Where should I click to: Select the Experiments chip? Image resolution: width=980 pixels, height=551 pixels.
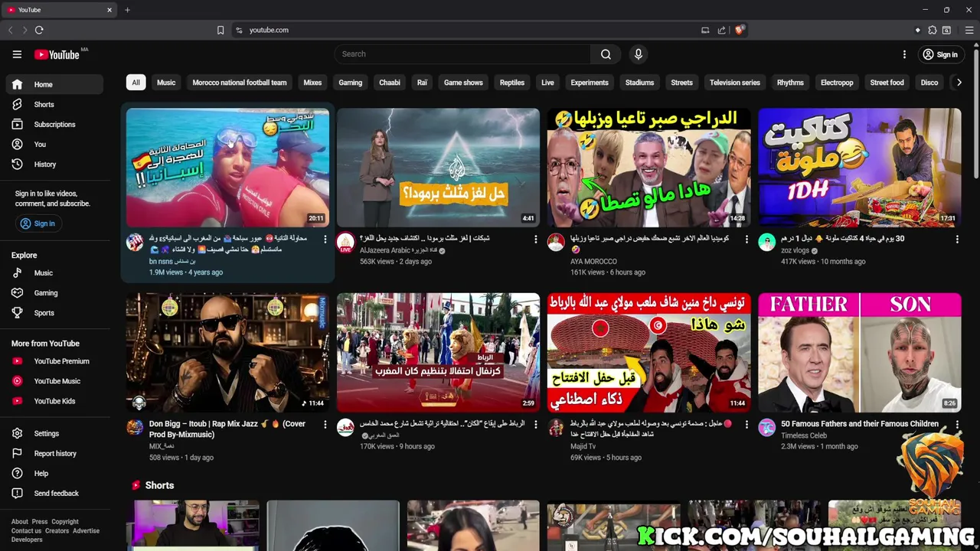pyautogui.click(x=590, y=83)
